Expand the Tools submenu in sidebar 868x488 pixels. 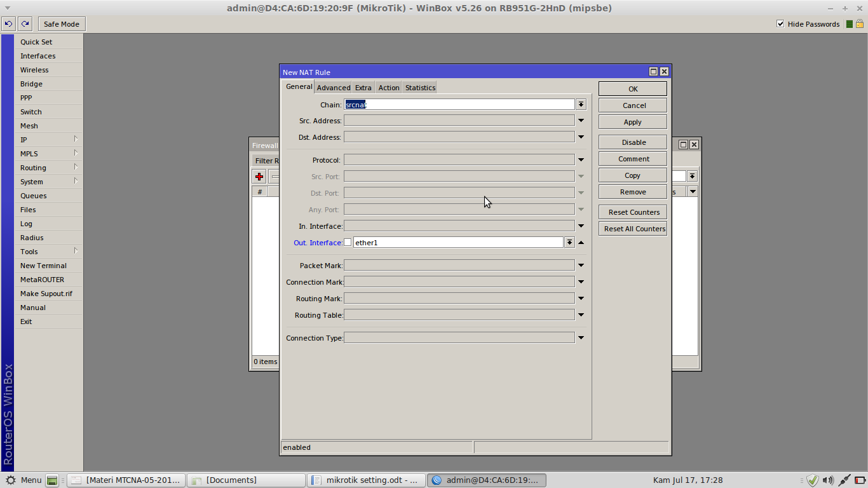(48, 252)
